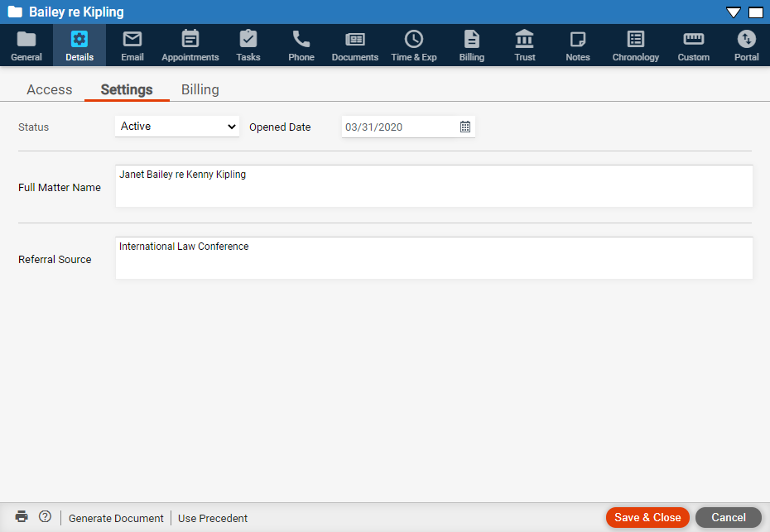
Task: Open the Phone handset icon
Action: pyautogui.click(x=301, y=39)
